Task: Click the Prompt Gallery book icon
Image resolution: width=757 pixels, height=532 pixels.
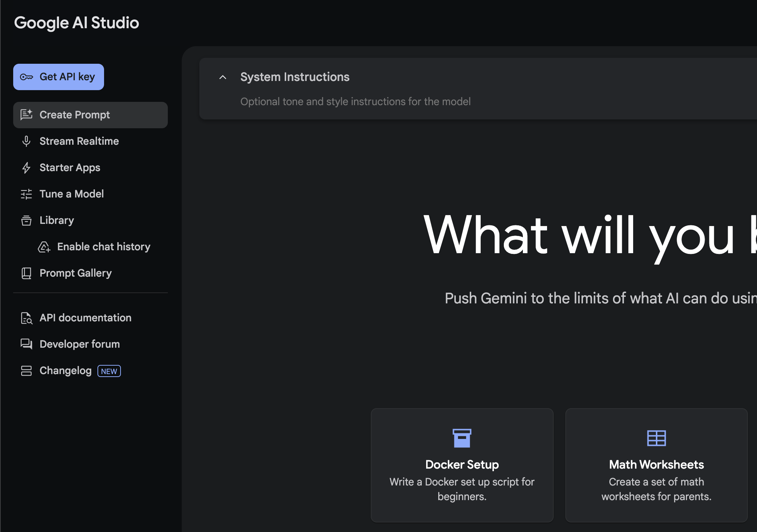Action: [26, 273]
